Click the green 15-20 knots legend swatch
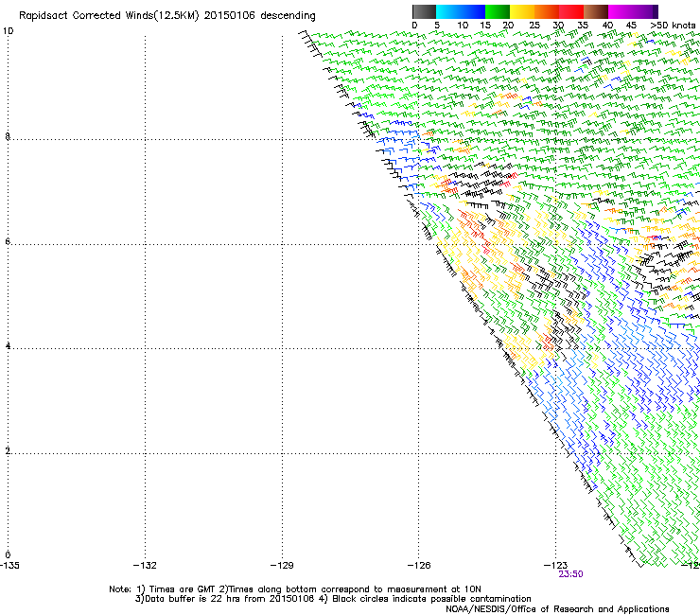 click(x=498, y=11)
